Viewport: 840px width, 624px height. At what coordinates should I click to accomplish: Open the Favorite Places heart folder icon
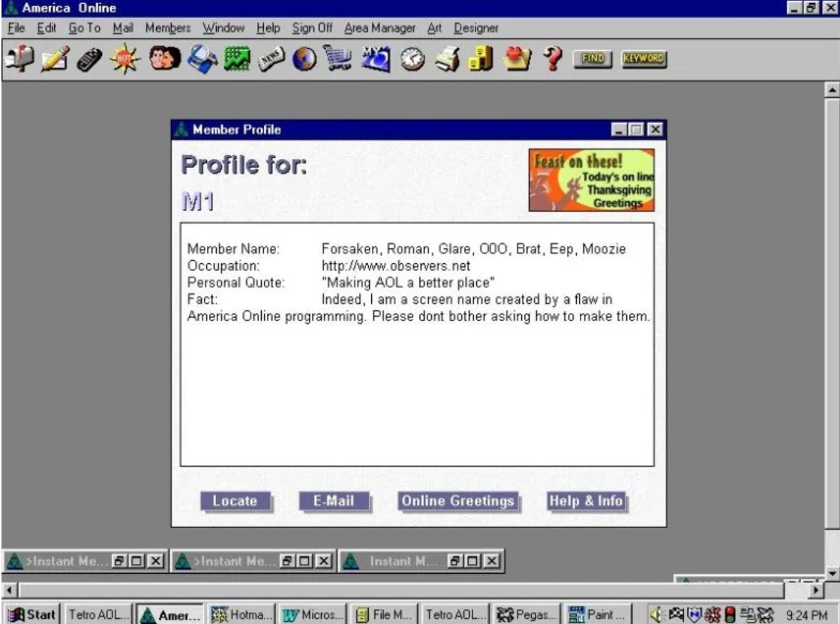click(517, 58)
